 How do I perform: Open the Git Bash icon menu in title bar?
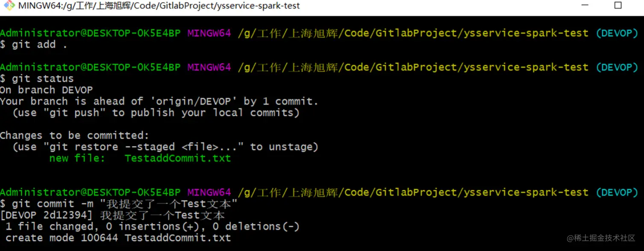pyautogui.click(x=9, y=6)
